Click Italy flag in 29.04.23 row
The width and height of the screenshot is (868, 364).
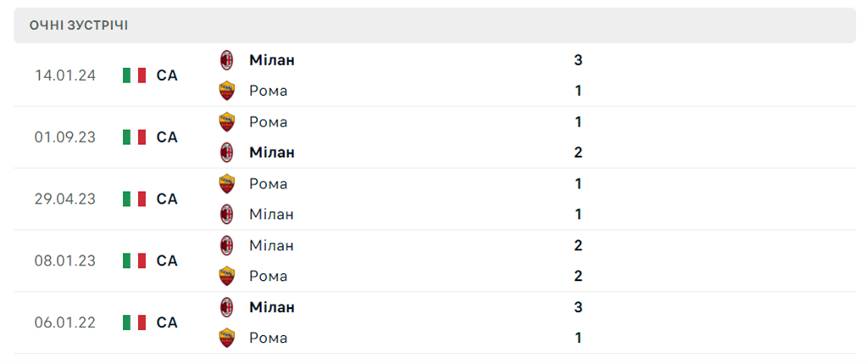(134, 199)
